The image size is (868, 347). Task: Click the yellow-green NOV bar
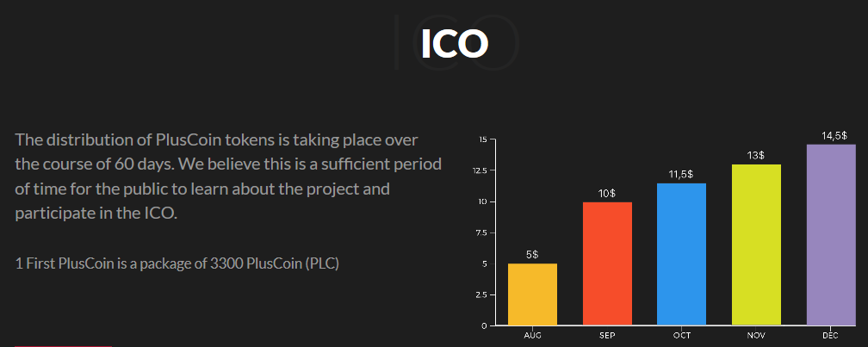coord(756,245)
